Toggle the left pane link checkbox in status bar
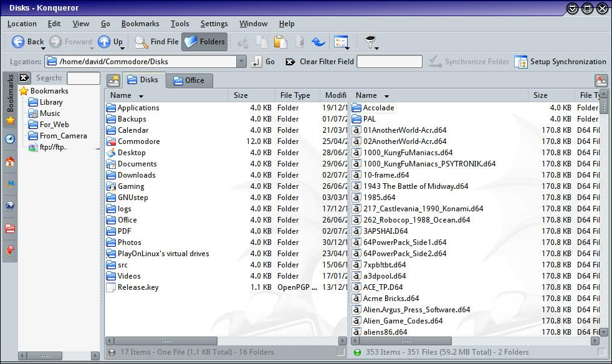 [341, 352]
